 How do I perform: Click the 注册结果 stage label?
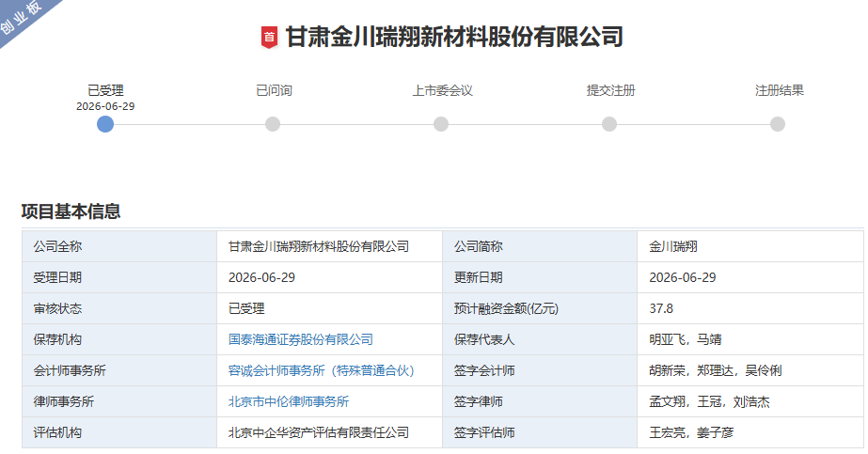coord(779,90)
